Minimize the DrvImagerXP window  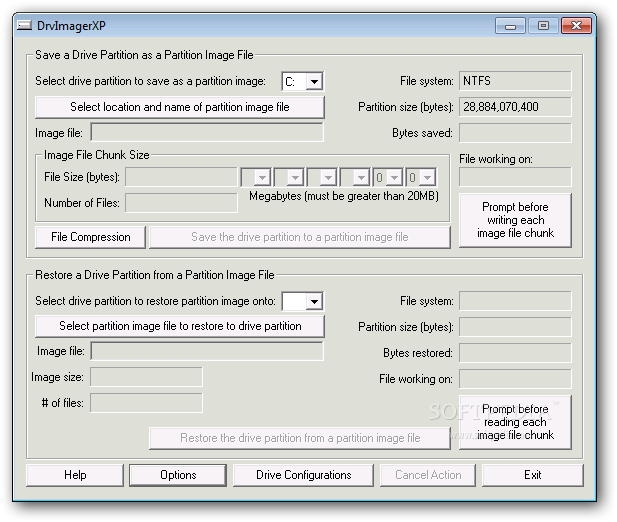(510, 26)
